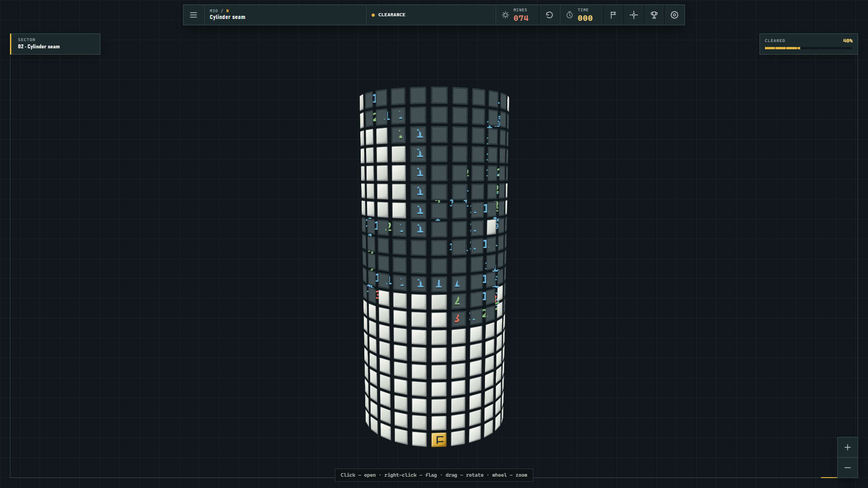Click the clock icon beside TIME
The width and height of the screenshot is (868, 488).
coord(570,15)
